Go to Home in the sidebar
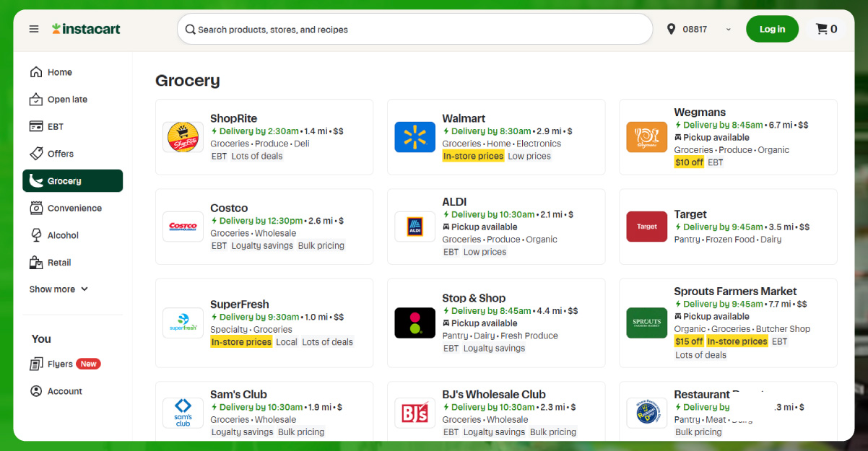868x451 pixels. click(59, 72)
